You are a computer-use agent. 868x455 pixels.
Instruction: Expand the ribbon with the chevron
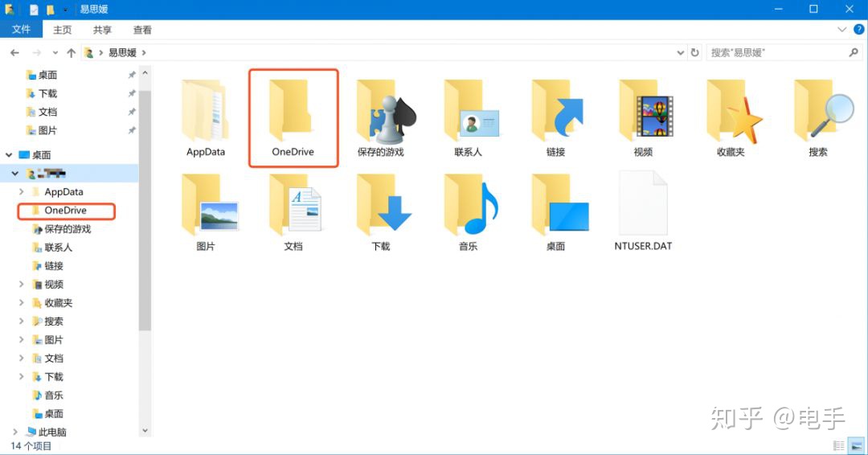pos(842,29)
